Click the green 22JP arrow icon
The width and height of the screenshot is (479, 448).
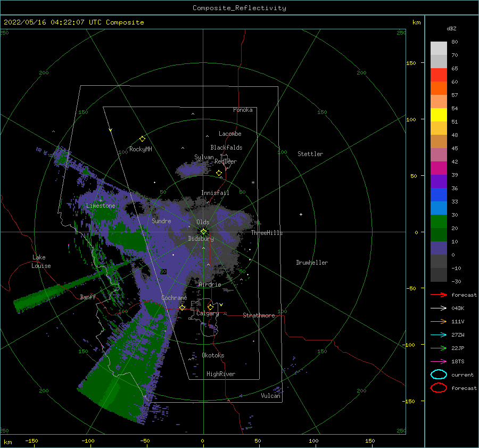439,348
